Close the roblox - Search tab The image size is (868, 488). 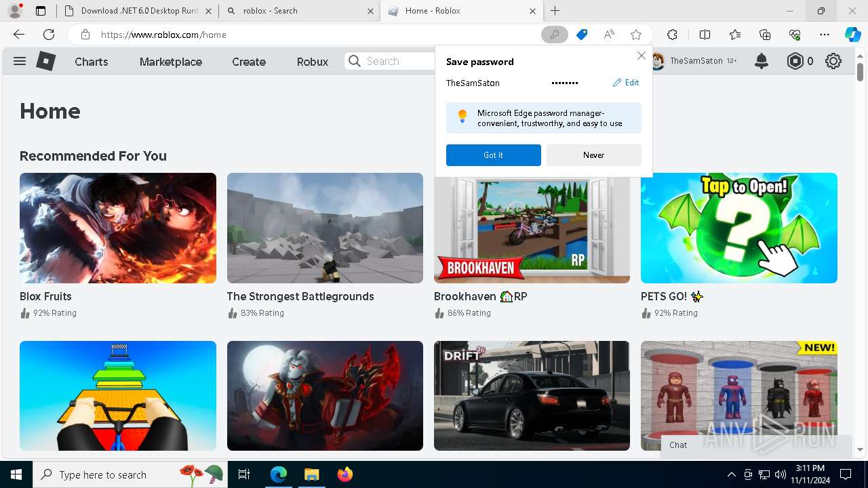click(x=371, y=11)
